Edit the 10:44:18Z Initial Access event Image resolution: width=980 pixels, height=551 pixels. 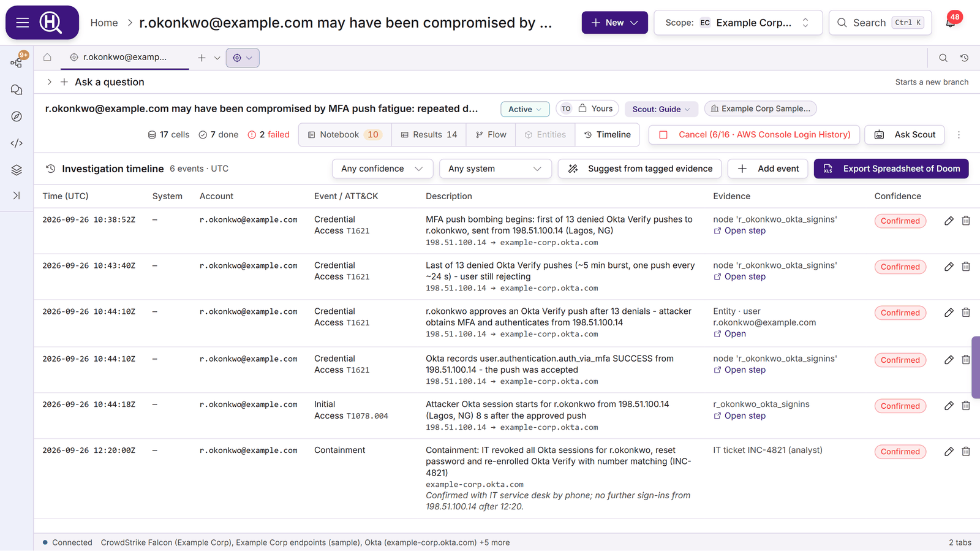[x=949, y=406]
